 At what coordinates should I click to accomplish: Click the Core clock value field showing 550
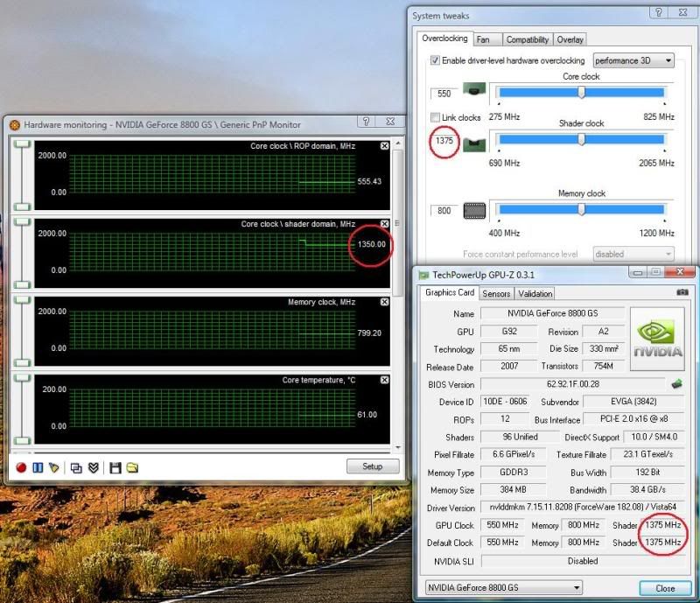tap(443, 93)
